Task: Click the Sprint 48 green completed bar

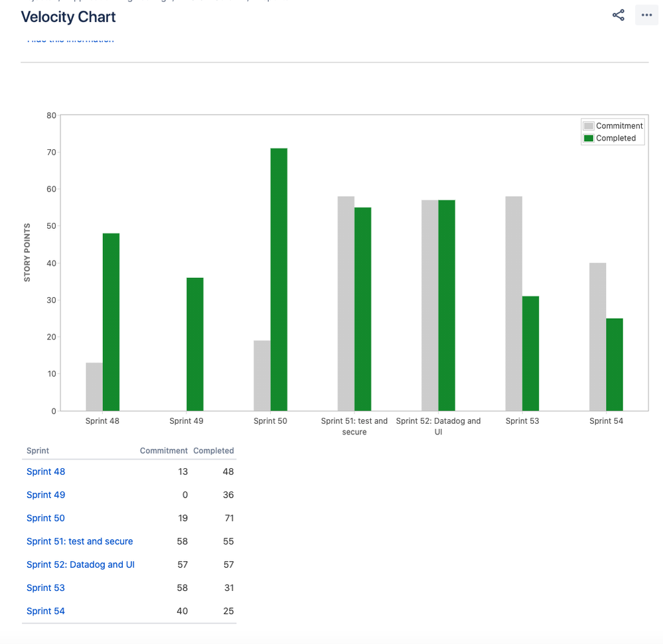Action: tap(111, 322)
